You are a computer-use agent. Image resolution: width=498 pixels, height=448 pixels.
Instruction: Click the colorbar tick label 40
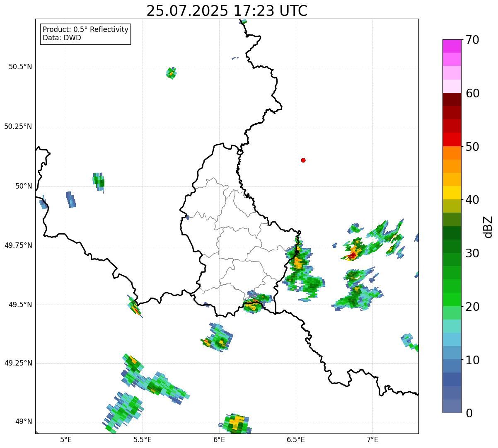click(x=472, y=200)
